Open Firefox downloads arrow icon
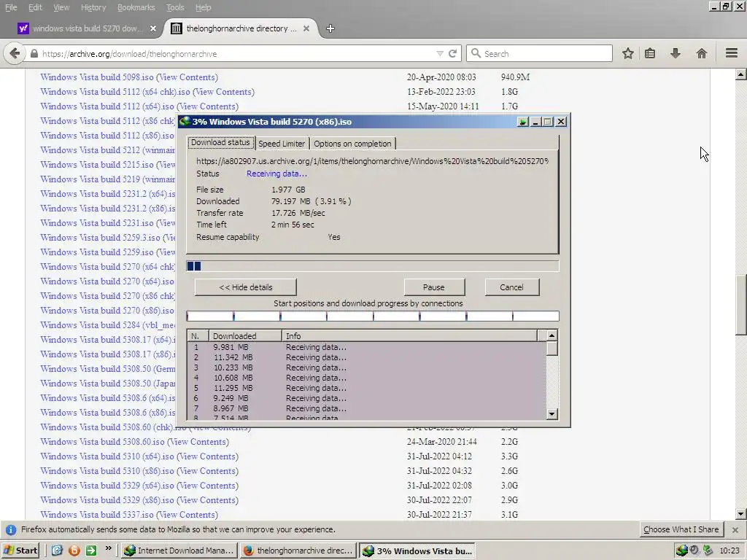 click(675, 53)
